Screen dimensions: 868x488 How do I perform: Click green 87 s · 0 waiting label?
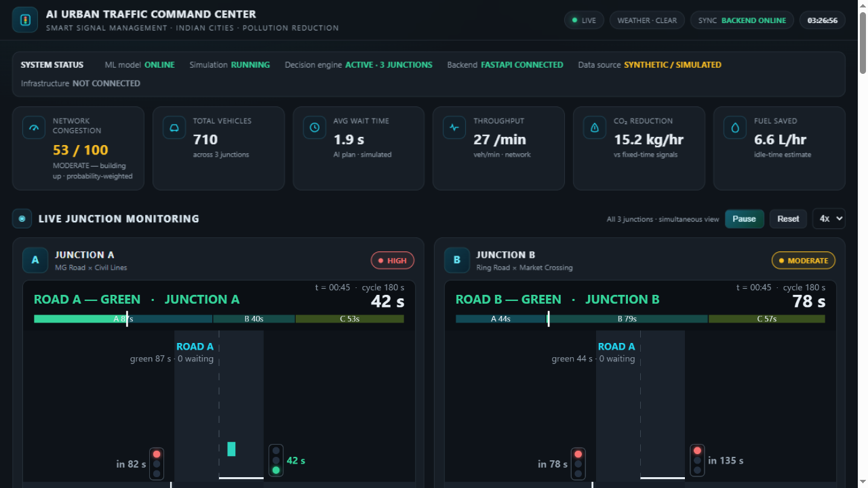172,359
